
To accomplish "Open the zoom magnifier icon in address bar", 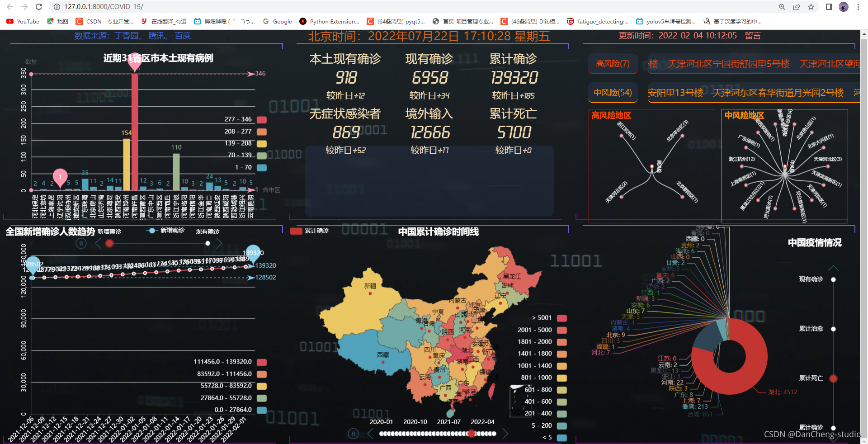I will [782, 7].
